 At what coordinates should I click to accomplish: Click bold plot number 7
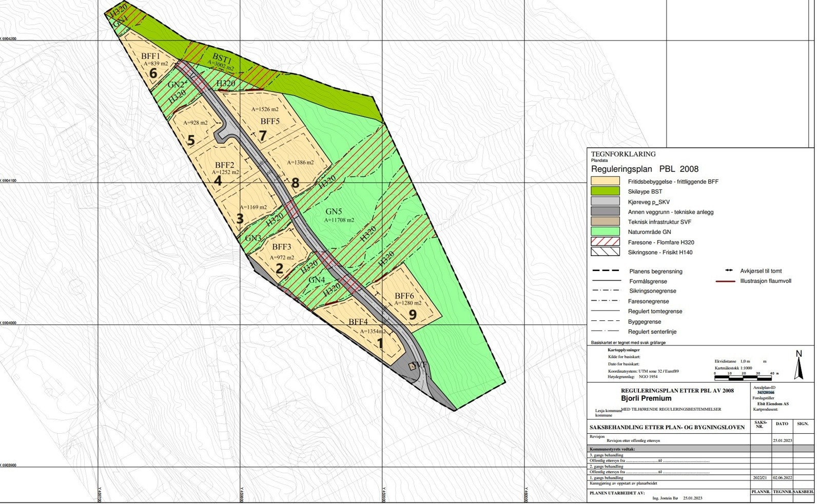coord(263,136)
